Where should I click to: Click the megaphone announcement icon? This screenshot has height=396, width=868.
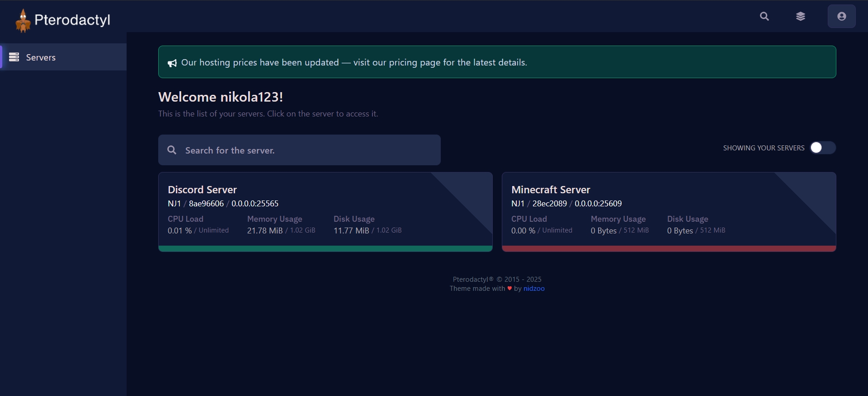[x=172, y=63]
